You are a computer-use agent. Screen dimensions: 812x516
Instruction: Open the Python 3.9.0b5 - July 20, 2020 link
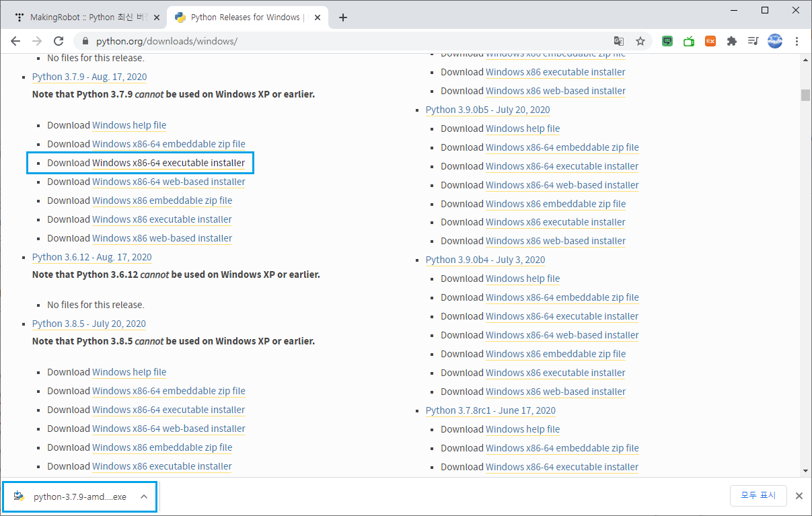(x=488, y=110)
